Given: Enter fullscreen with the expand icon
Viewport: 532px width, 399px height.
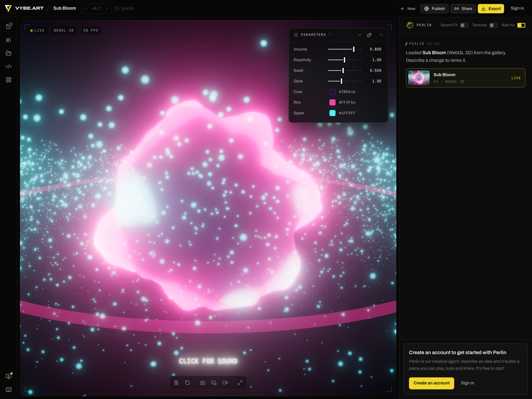Looking at the screenshot, I should coord(240,383).
